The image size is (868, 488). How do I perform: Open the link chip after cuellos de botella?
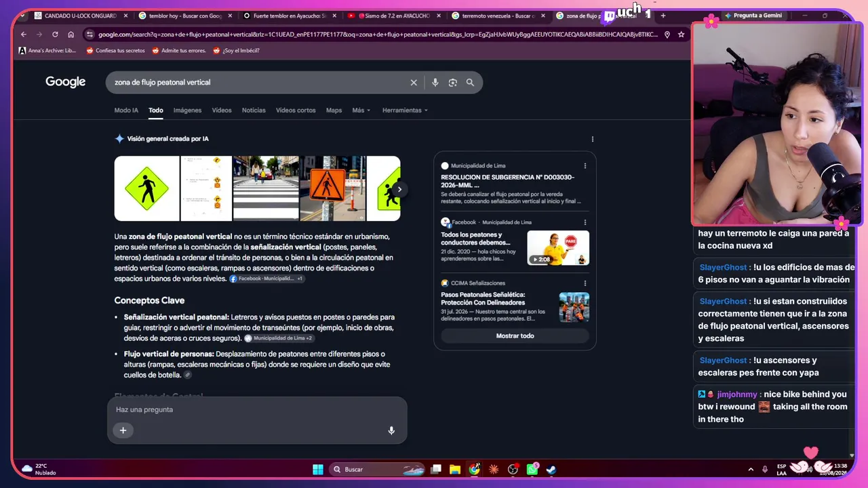click(x=188, y=375)
